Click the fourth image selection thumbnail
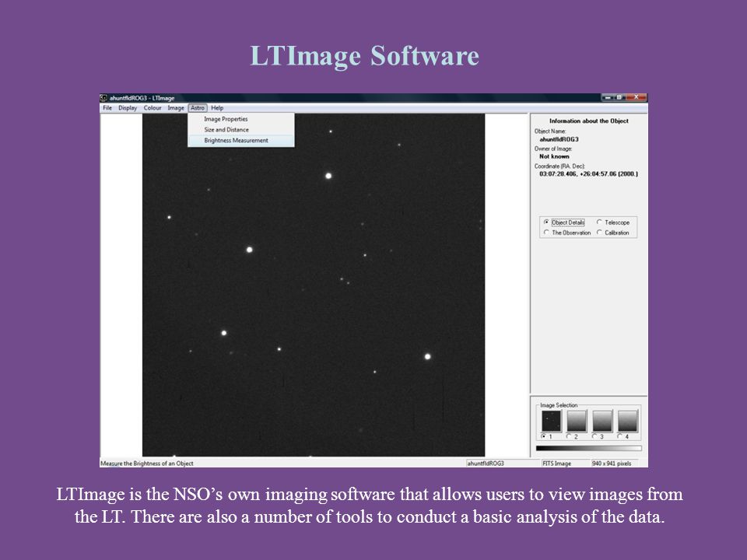This screenshot has width=747, height=560. pyautogui.click(x=627, y=422)
